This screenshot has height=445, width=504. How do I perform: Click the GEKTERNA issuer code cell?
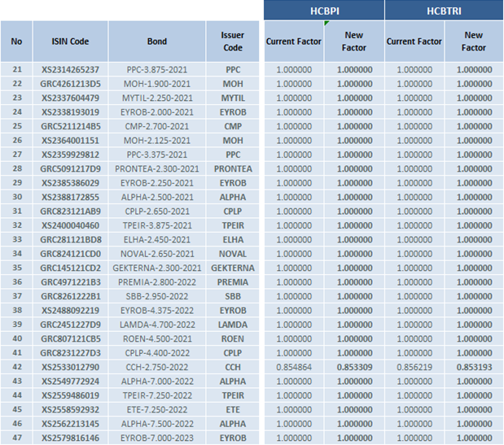coord(232,268)
